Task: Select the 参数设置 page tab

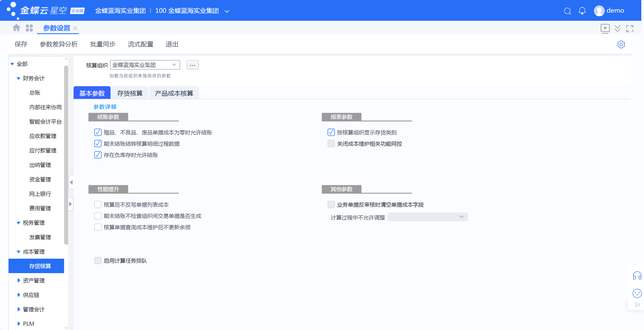Action: [56, 28]
